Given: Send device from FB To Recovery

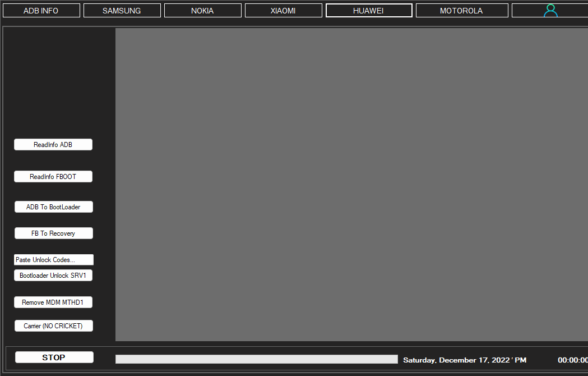Looking at the screenshot, I should pyautogui.click(x=53, y=233).
